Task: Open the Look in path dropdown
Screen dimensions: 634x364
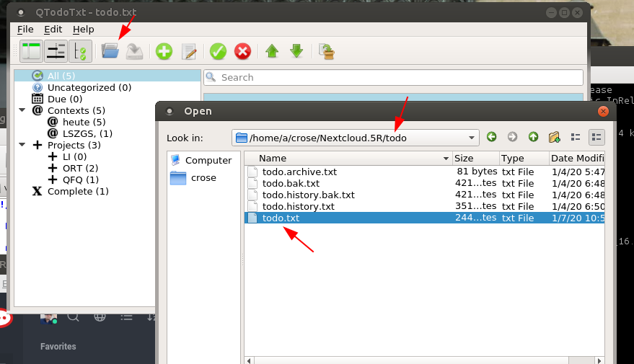Action: coord(471,138)
